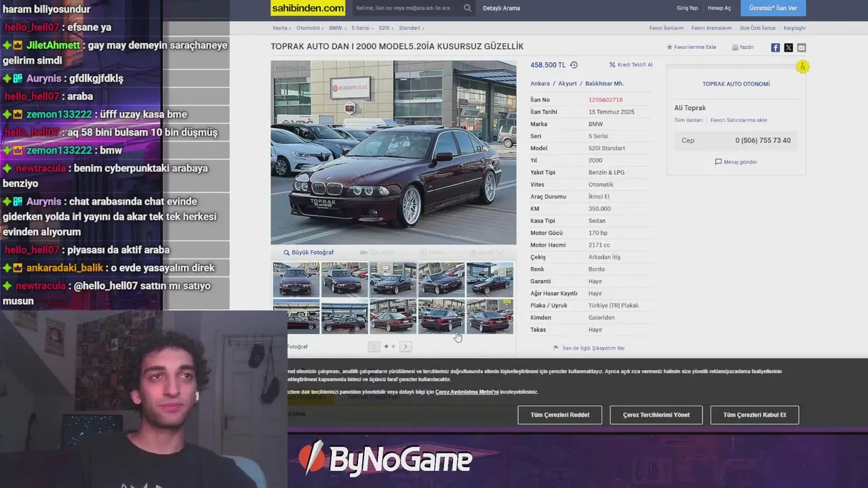Click the Yazdır printer icon
The height and width of the screenshot is (488, 868).
tap(734, 47)
